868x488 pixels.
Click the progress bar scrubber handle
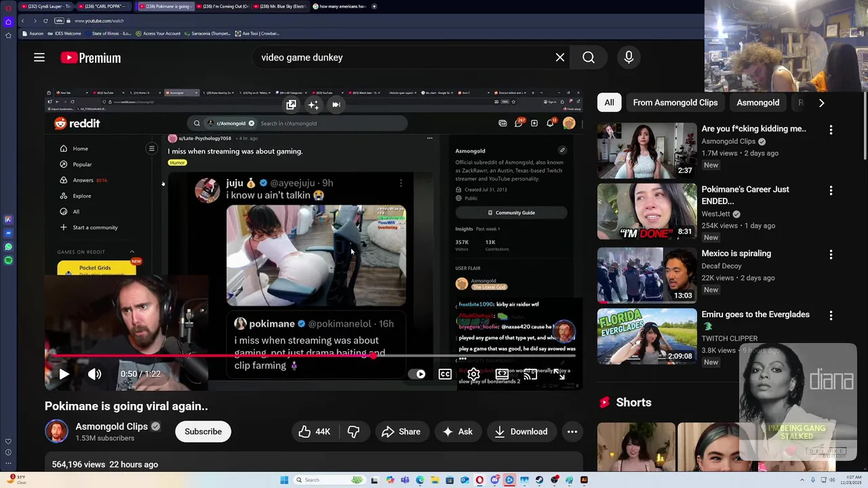pyautogui.click(x=372, y=355)
